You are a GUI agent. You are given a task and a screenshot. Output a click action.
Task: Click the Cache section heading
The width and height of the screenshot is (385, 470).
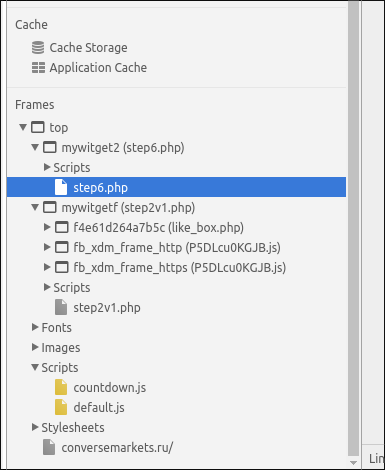tap(31, 25)
